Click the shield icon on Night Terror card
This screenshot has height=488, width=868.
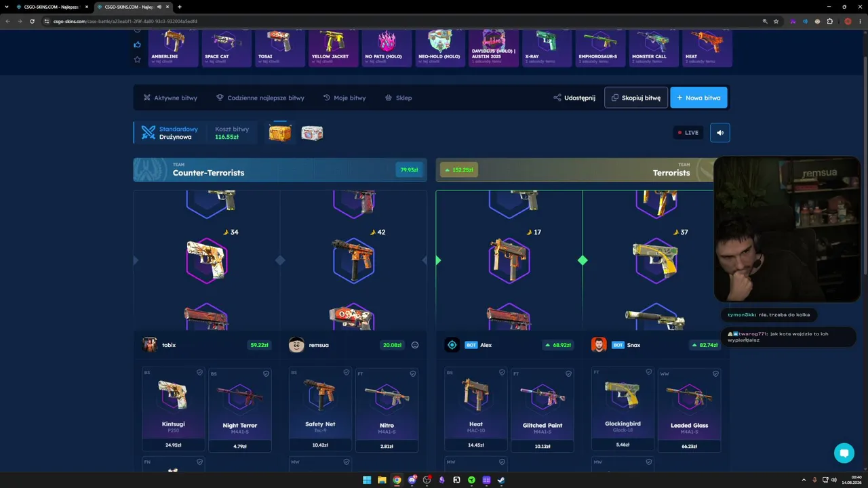pos(266,373)
